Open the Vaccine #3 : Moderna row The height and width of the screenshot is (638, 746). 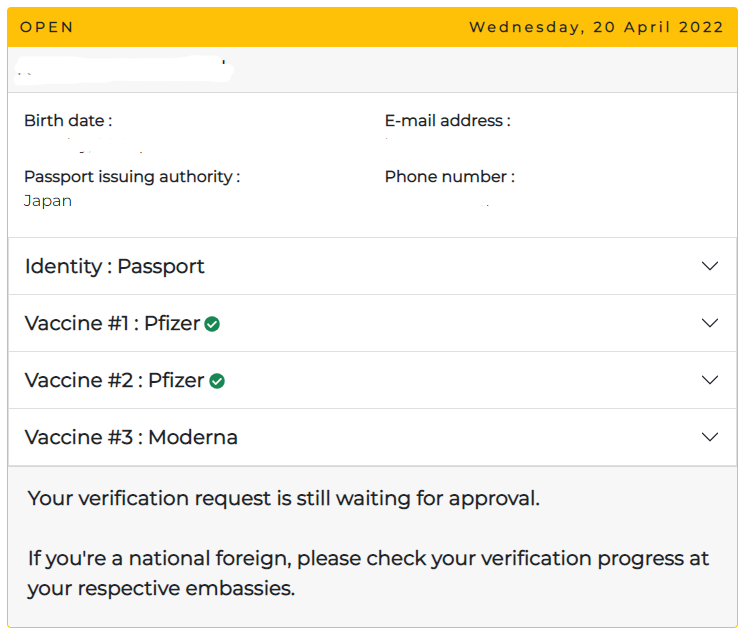point(373,437)
